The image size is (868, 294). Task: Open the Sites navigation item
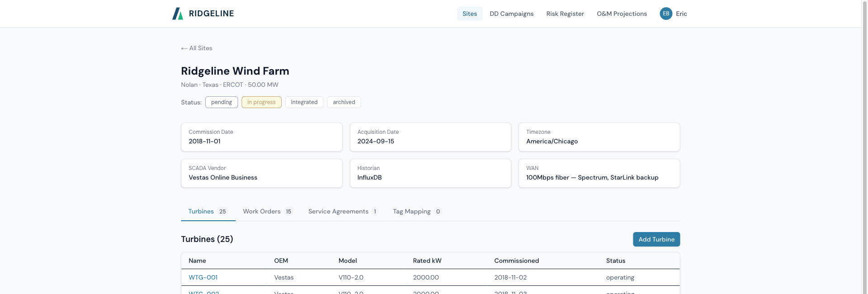(470, 14)
